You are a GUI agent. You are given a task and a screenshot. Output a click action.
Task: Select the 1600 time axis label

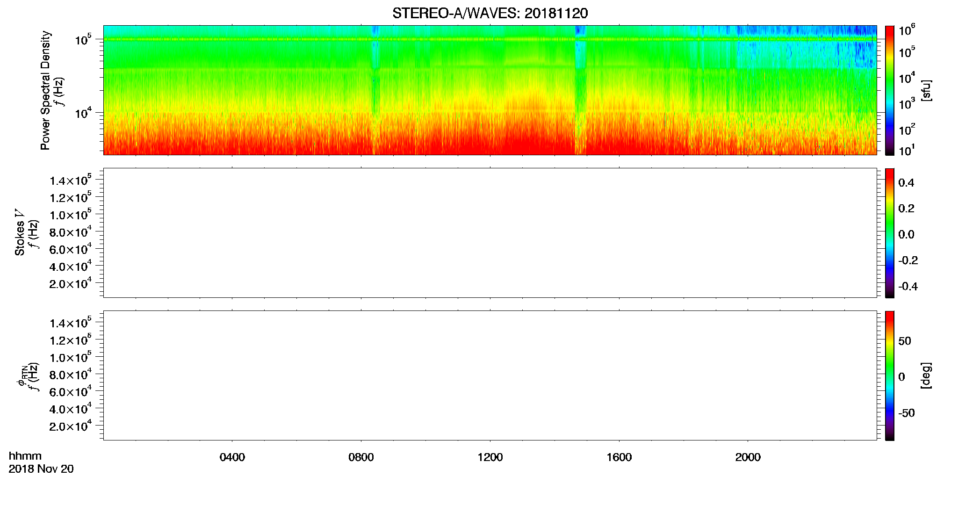click(619, 457)
